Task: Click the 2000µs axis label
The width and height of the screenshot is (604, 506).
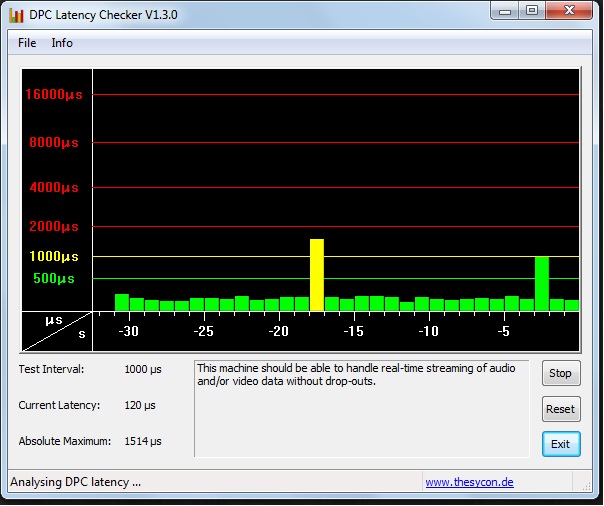Action: coord(54,226)
